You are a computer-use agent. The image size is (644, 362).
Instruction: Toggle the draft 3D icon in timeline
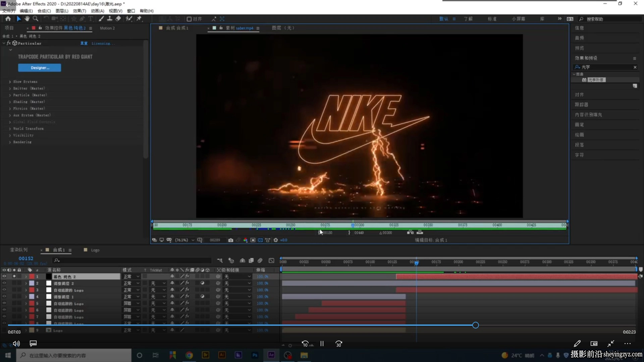click(x=231, y=260)
